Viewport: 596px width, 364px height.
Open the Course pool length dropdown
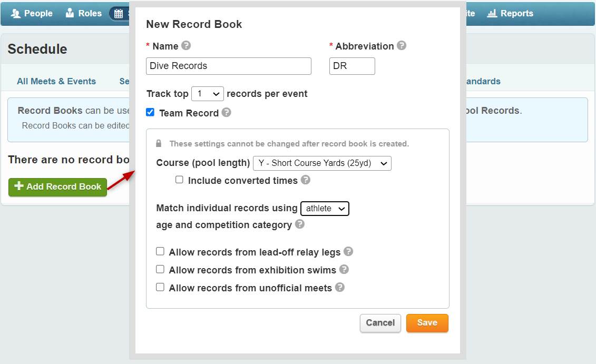tap(322, 163)
